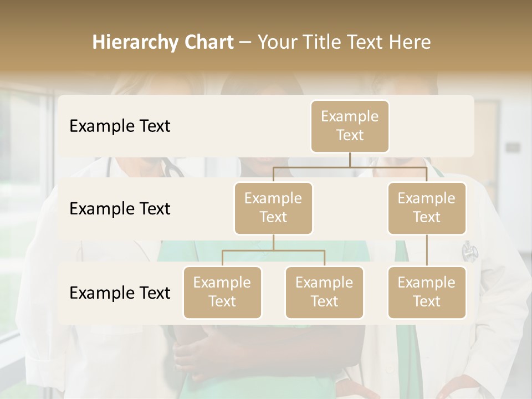
Task: Select the Your Title Text Here portion
Action: tap(344, 42)
